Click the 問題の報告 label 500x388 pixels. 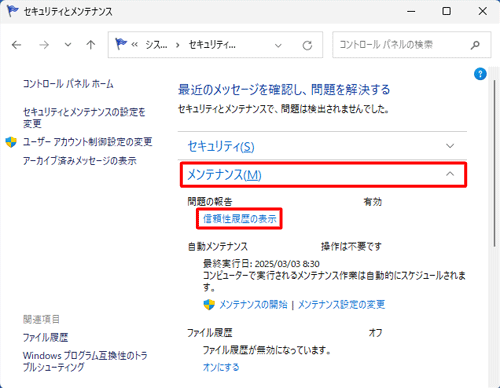(x=210, y=202)
